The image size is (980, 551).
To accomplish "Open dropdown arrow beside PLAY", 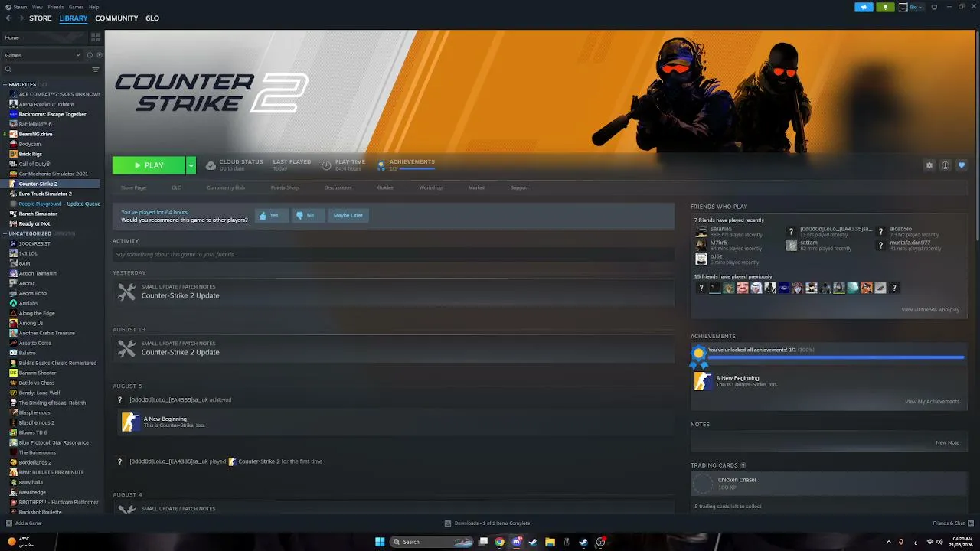I will [x=191, y=165].
